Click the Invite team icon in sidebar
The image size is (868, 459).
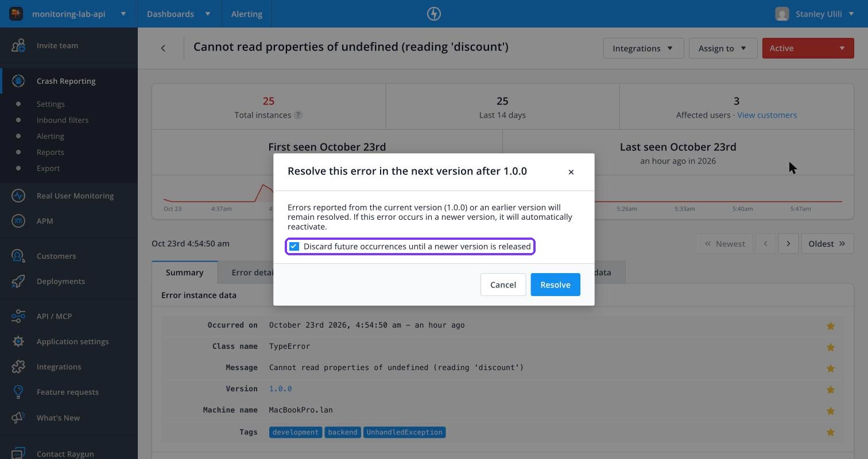click(x=18, y=45)
